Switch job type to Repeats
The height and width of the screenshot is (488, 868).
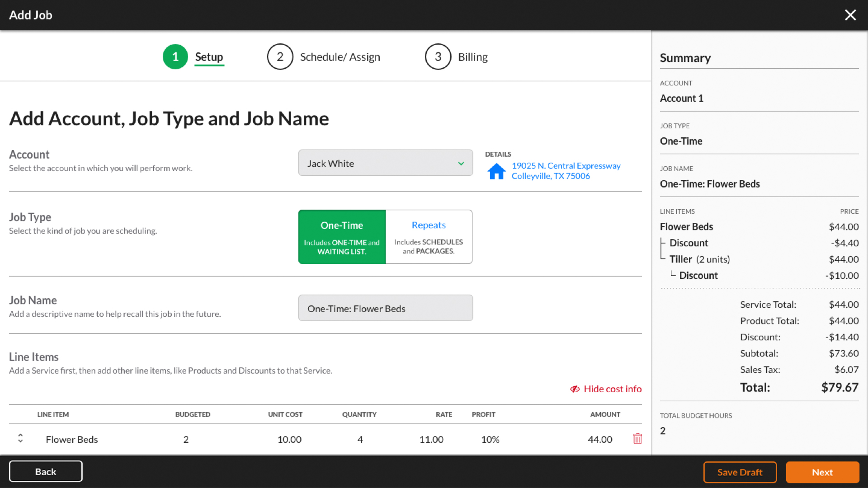click(x=428, y=236)
